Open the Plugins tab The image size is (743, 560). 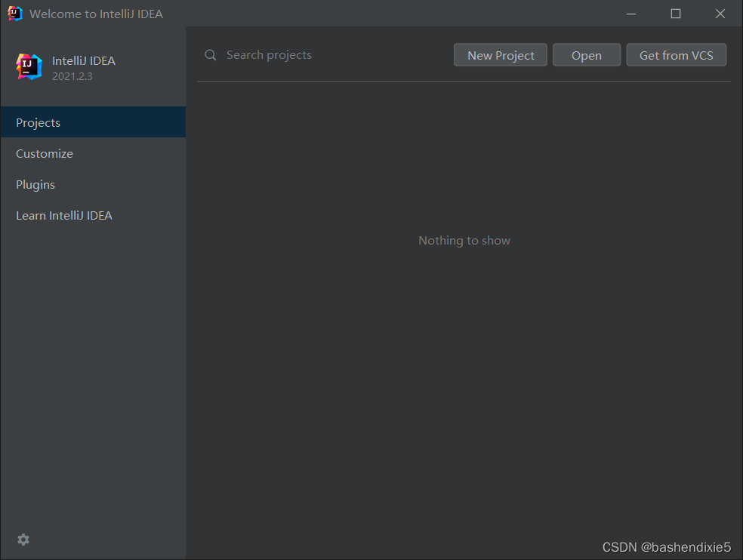click(x=93, y=184)
